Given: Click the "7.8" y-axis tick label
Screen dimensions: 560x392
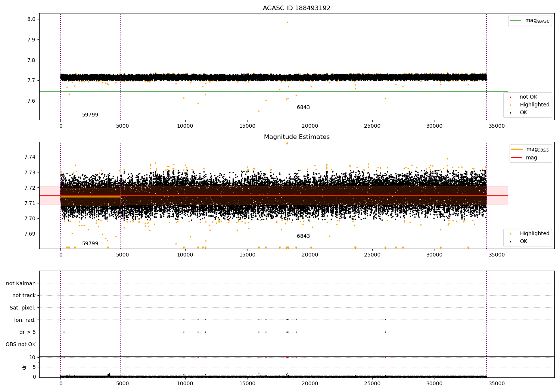Looking at the screenshot, I should [31, 60].
